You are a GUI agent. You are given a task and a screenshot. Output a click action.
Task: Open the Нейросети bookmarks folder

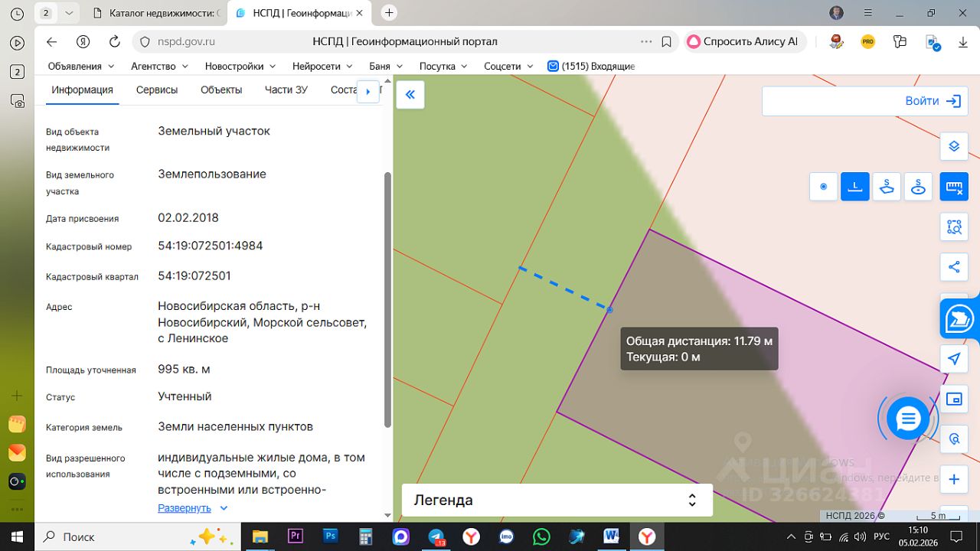[322, 67]
